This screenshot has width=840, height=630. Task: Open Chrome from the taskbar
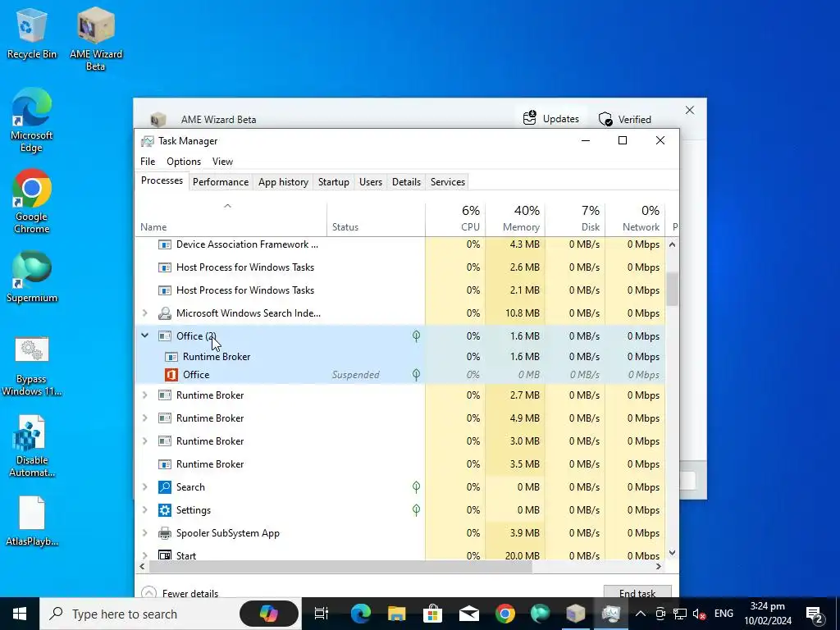pos(504,614)
